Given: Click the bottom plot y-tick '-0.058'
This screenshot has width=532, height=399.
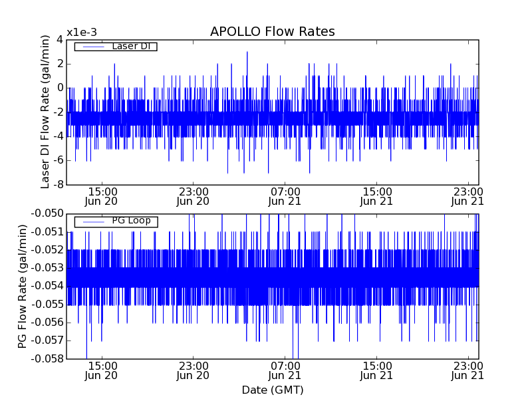Looking at the screenshot, I should click(47, 358).
